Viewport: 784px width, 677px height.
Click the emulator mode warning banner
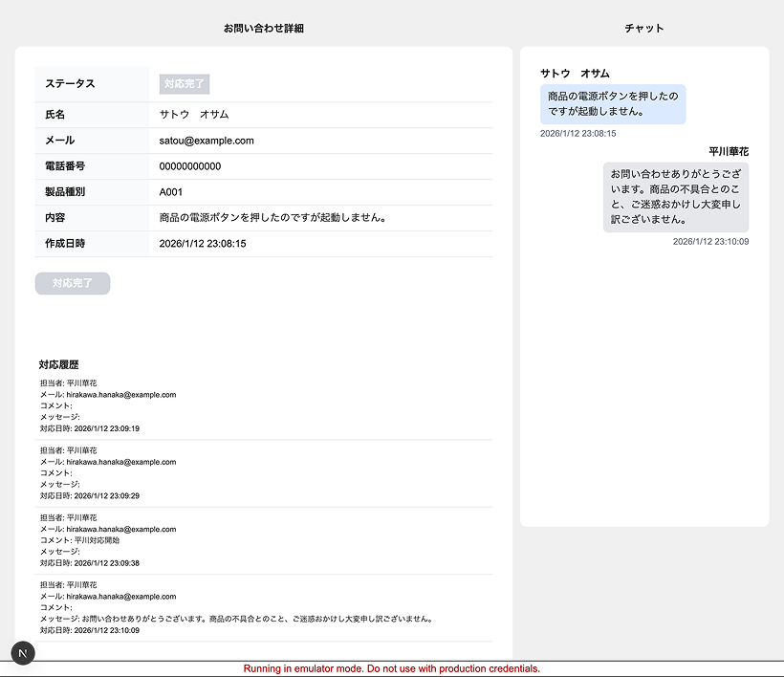click(x=392, y=668)
